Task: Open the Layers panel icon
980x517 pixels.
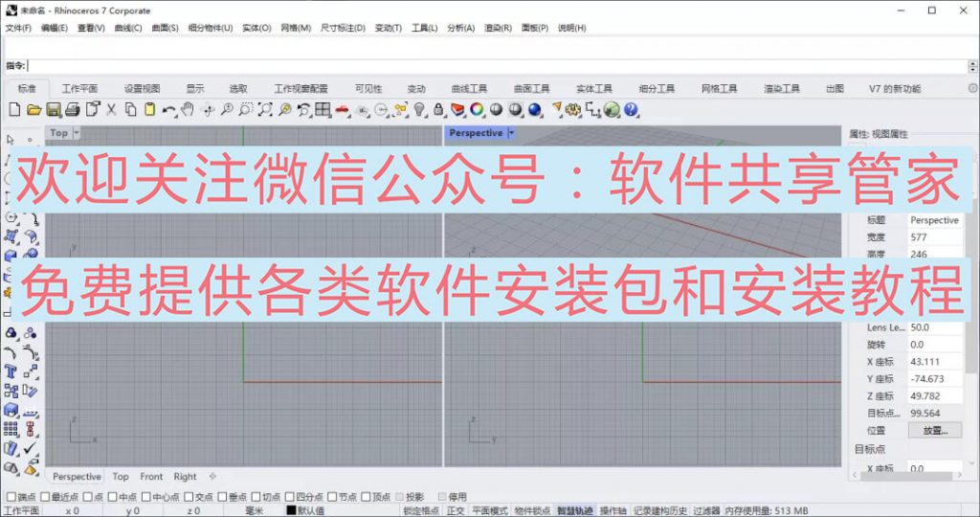Action: point(457,110)
